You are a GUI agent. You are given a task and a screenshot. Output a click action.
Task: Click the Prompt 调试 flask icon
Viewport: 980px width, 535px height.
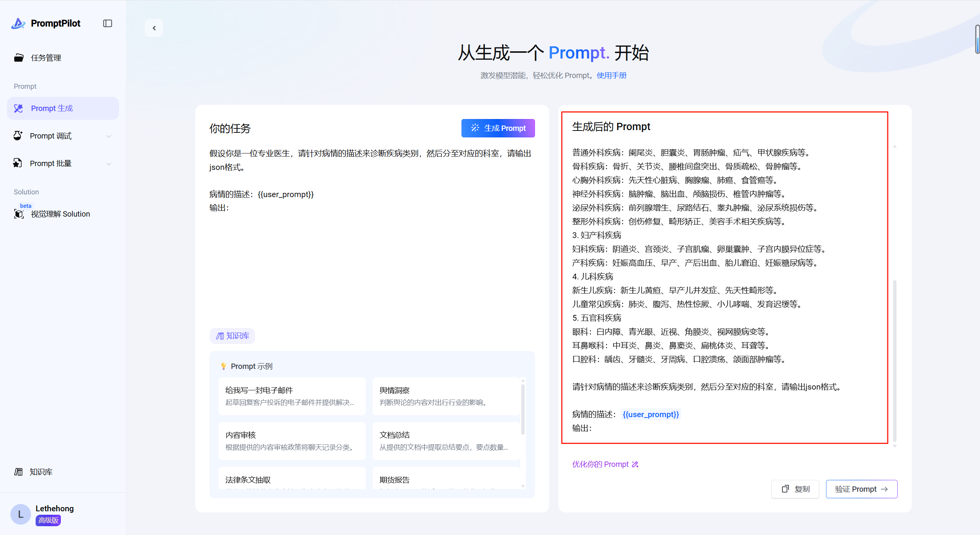click(18, 136)
